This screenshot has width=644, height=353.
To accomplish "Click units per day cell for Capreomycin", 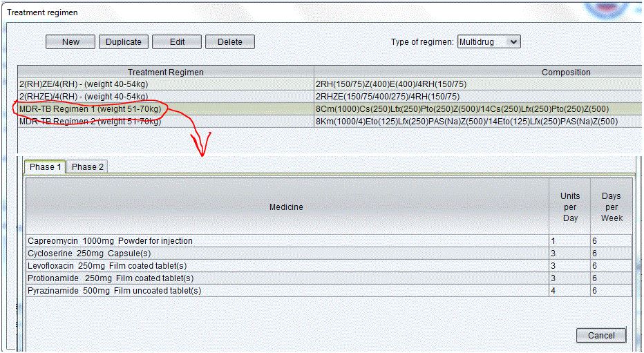I will coord(569,240).
